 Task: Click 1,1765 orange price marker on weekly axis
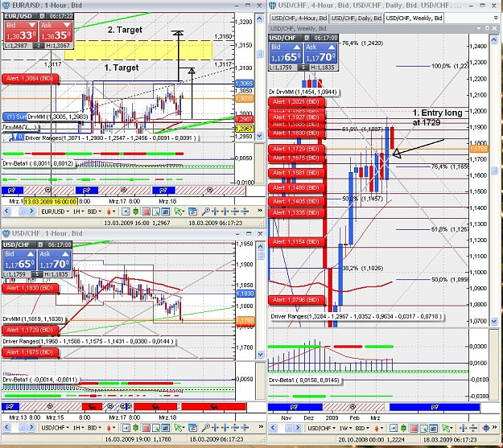click(479, 149)
